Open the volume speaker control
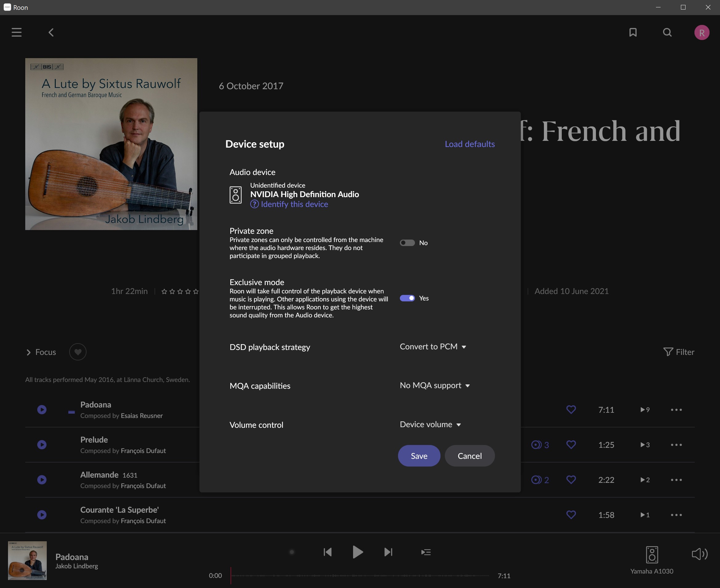This screenshot has height=588, width=720. tap(699, 554)
